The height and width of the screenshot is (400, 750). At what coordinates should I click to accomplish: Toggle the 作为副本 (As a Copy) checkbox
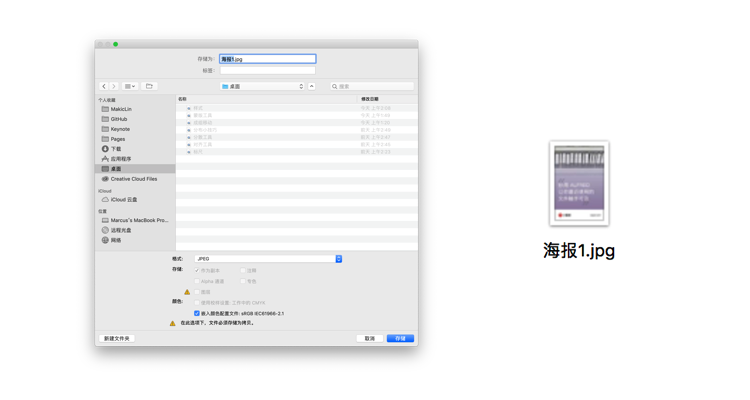[x=197, y=271]
